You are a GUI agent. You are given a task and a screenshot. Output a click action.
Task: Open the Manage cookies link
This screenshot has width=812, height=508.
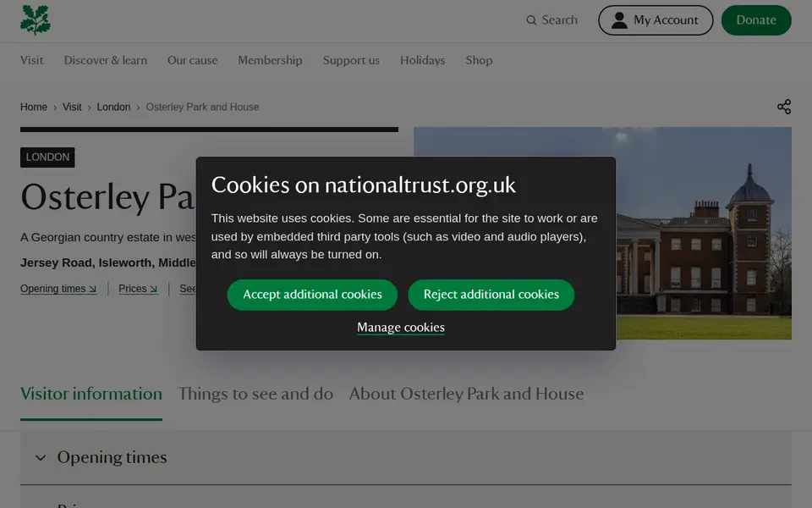(x=401, y=328)
